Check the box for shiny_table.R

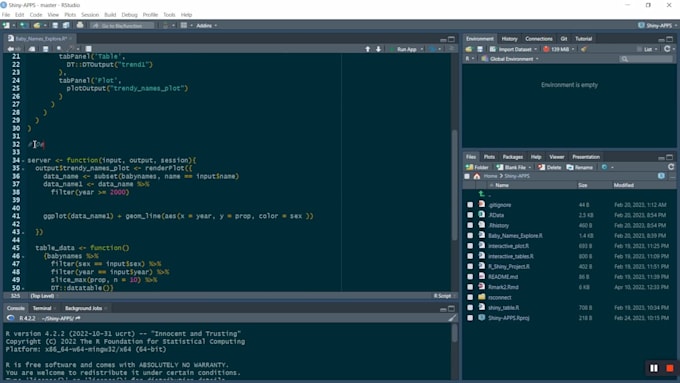point(470,308)
